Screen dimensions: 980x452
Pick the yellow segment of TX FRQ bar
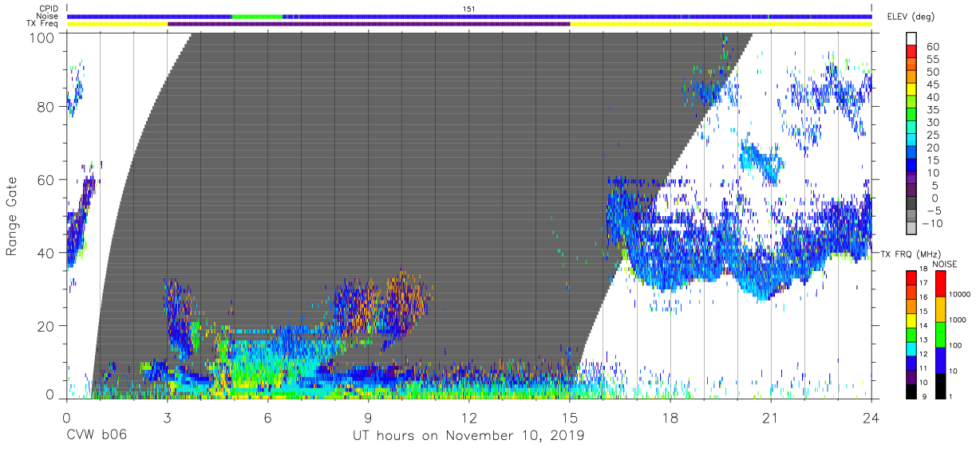912,321
